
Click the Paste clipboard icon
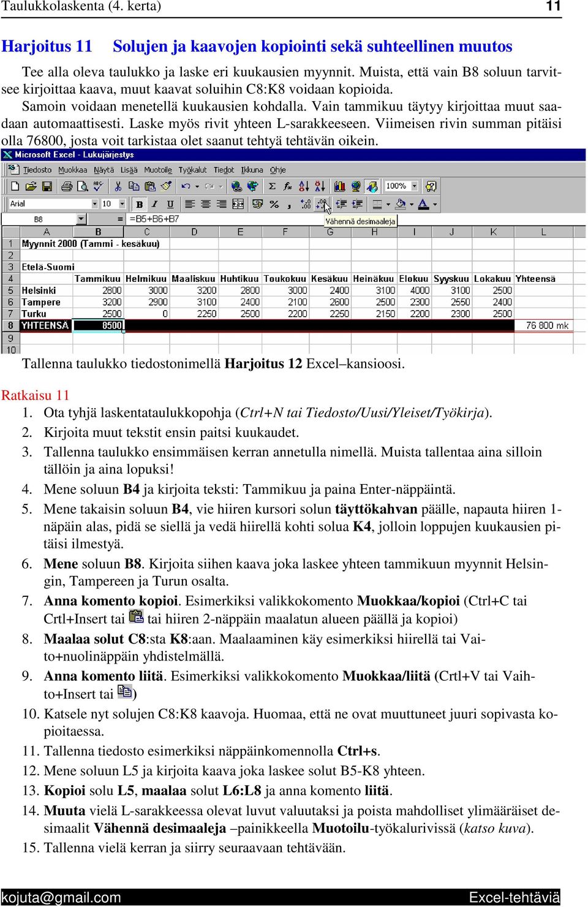[149, 186]
